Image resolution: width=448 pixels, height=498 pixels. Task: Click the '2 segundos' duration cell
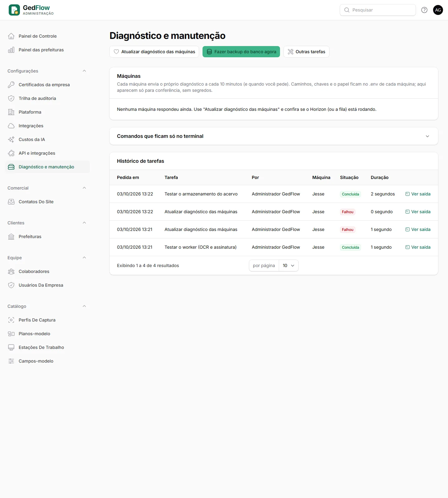(383, 194)
